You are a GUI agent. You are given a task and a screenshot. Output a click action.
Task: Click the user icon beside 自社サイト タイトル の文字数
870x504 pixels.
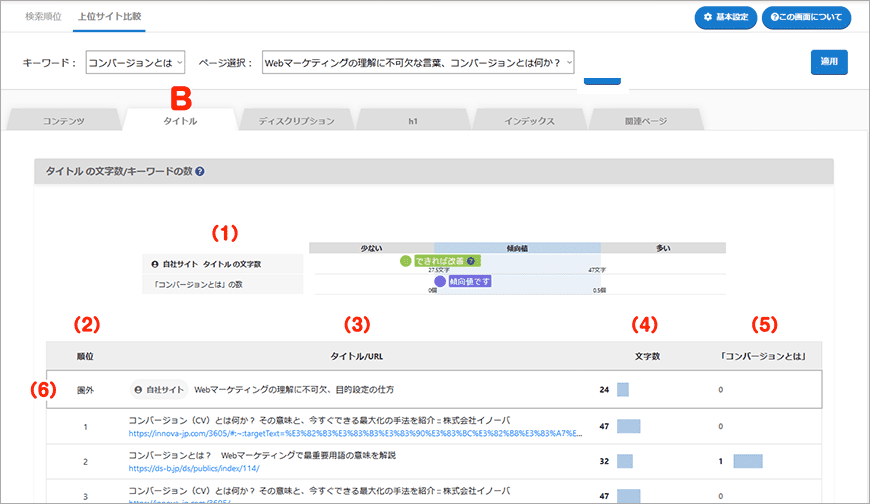[x=155, y=264]
